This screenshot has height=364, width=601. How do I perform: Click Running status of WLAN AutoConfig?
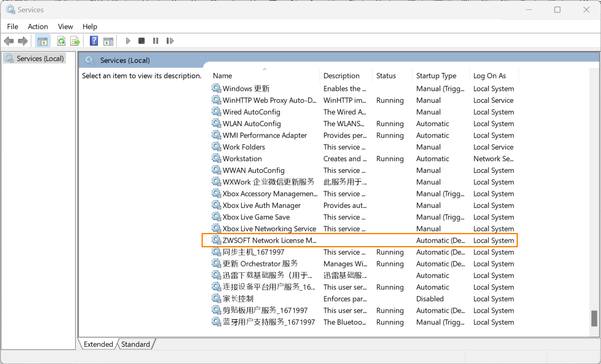(390, 124)
